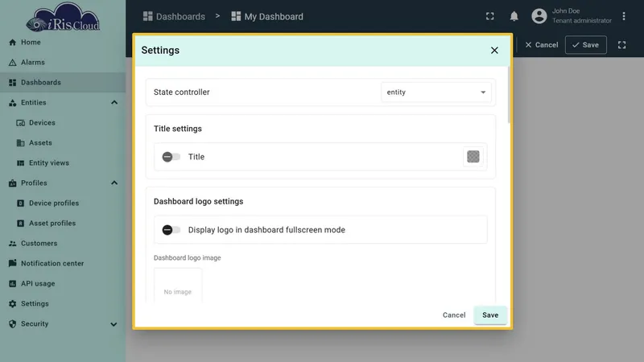Screen dimensions: 644x362
Task: Open the three-dot menu in the top bar
Action: click(x=623, y=16)
